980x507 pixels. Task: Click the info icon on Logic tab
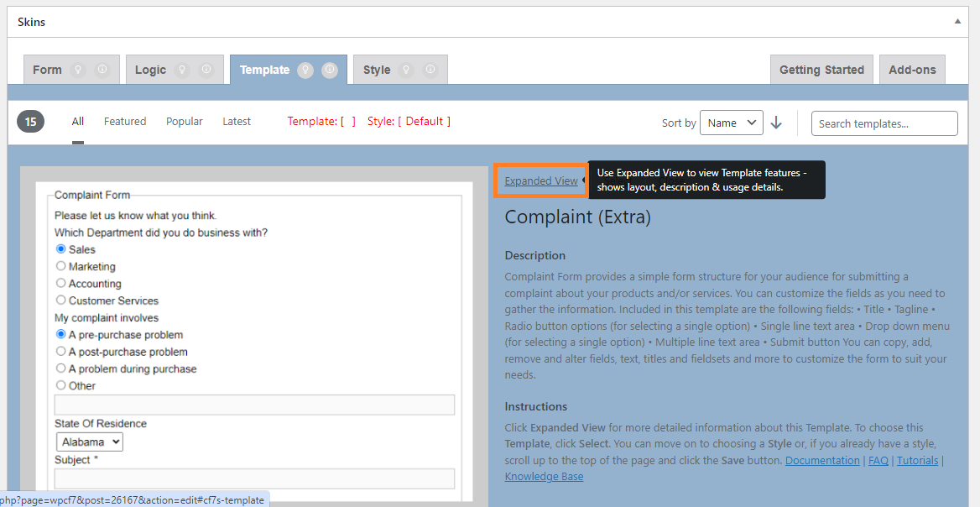206,71
